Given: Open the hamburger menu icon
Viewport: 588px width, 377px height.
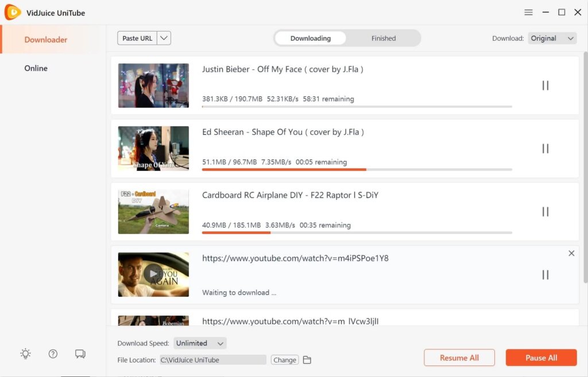Looking at the screenshot, I should tap(528, 13).
